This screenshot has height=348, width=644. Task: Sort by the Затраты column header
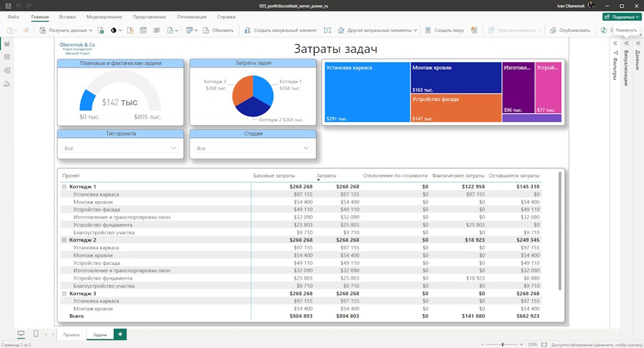(327, 175)
